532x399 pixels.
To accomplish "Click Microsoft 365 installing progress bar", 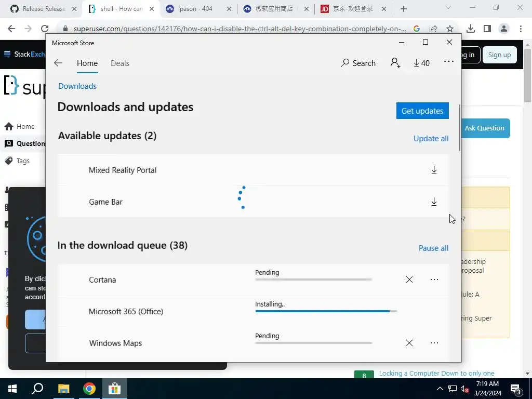I will (326, 311).
